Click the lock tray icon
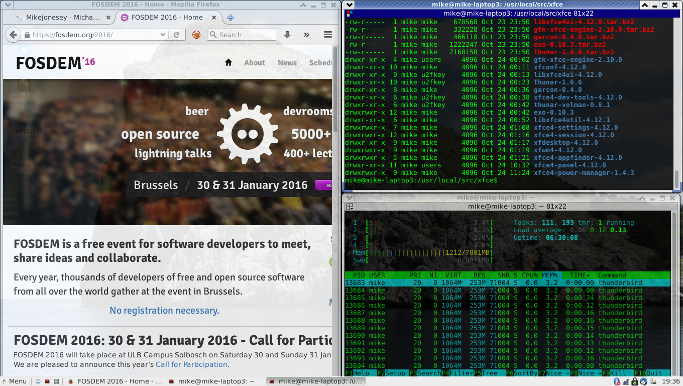The height and width of the screenshot is (386, 683). [x=635, y=382]
